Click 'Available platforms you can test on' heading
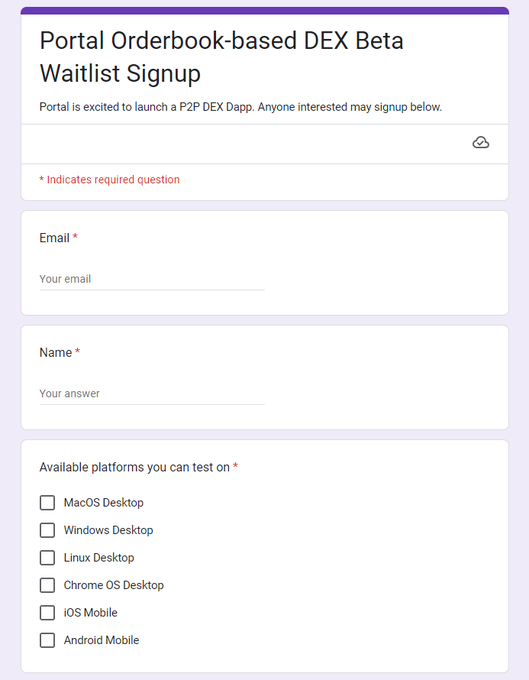 [134, 467]
